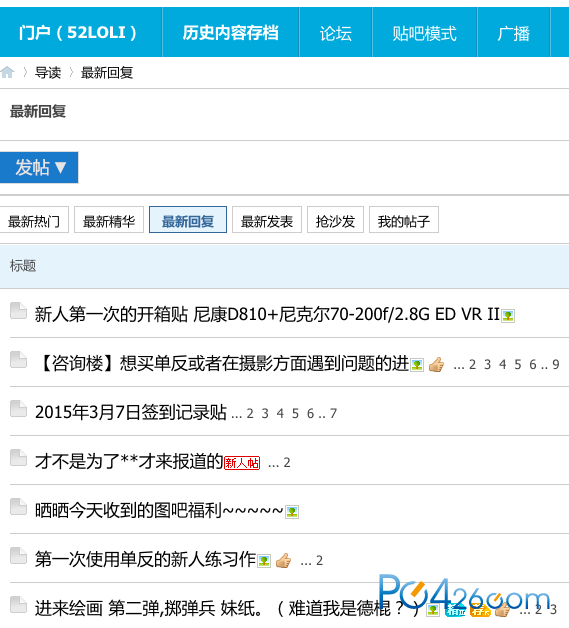Viewport: 569px width, 628px height.
Task: Click the 新人帖 red badge
Action: click(x=242, y=463)
